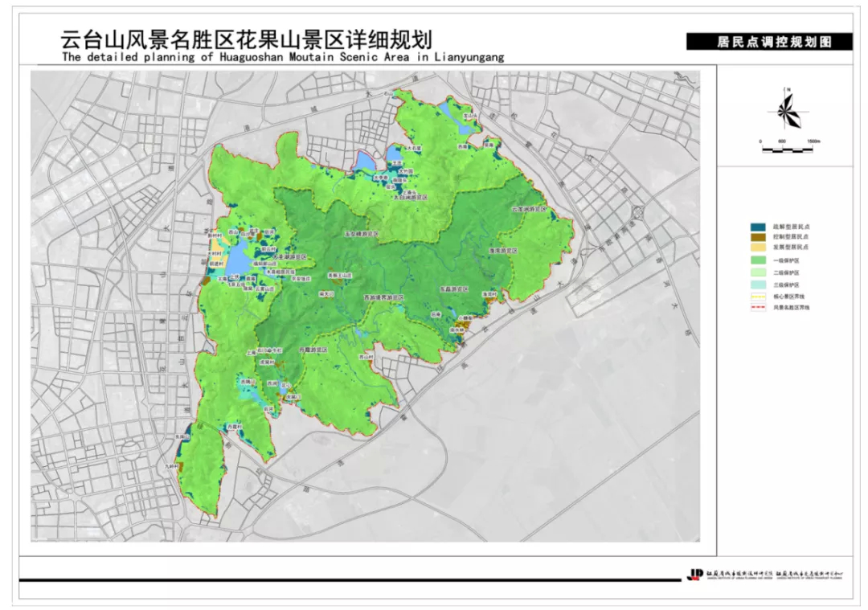This screenshot has width=868, height=610.
Task: Click the 九岭村 label at the southwest
Action: pyautogui.click(x=172, y=467)
